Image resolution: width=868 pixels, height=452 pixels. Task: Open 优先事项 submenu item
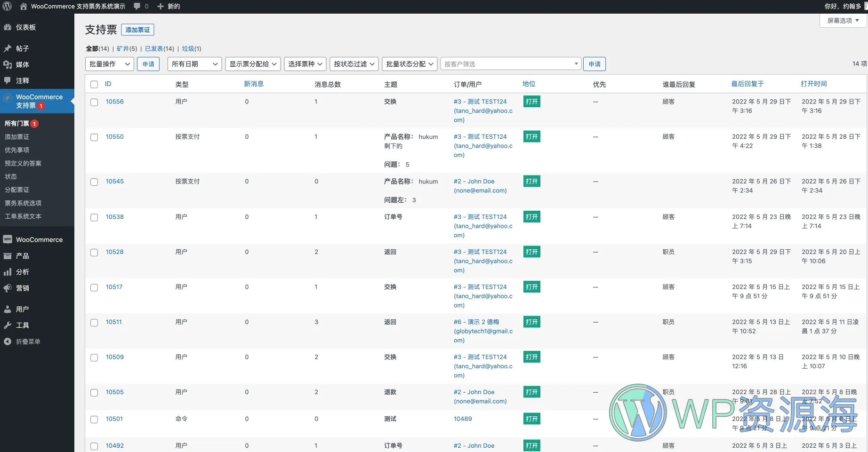pos(17,150)
